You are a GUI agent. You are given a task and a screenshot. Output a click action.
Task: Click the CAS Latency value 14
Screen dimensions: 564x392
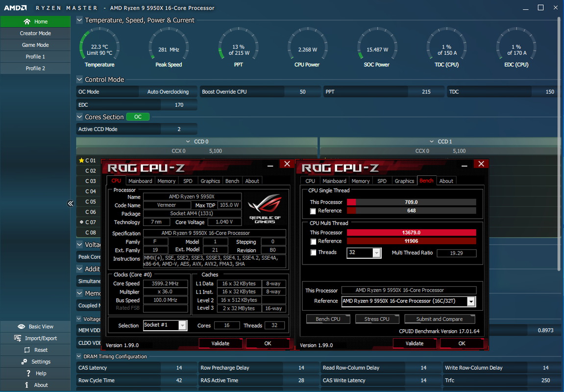click(179, 368)
